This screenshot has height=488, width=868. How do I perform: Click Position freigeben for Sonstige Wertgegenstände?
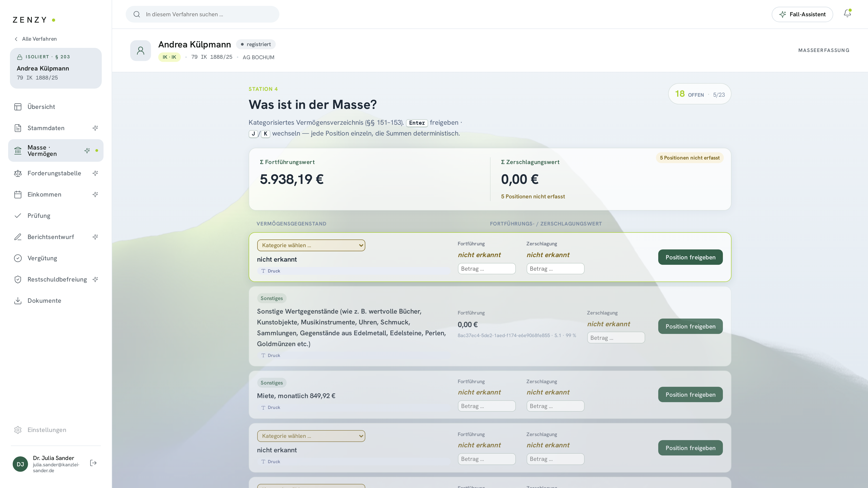(x=690, y=326)
